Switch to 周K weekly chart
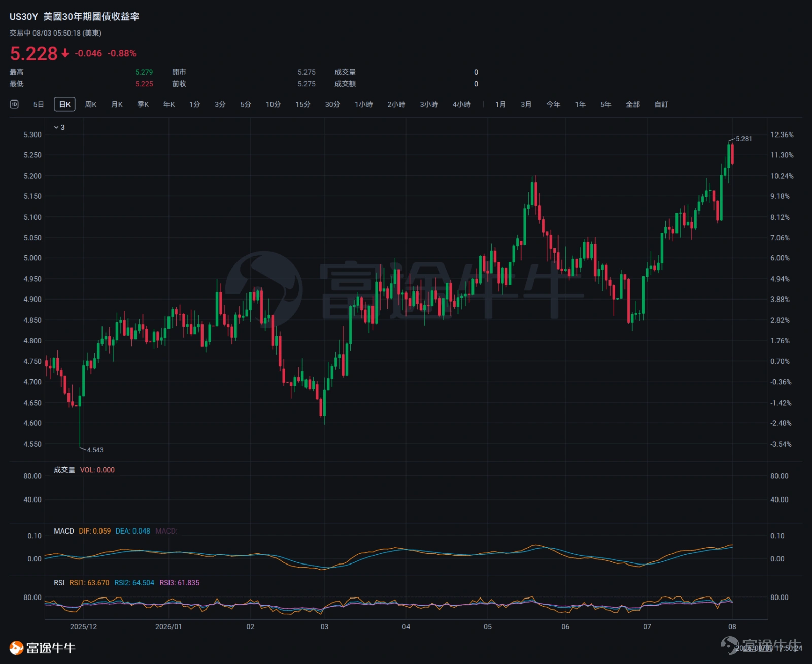812x664 pixels. coord(91,104)
